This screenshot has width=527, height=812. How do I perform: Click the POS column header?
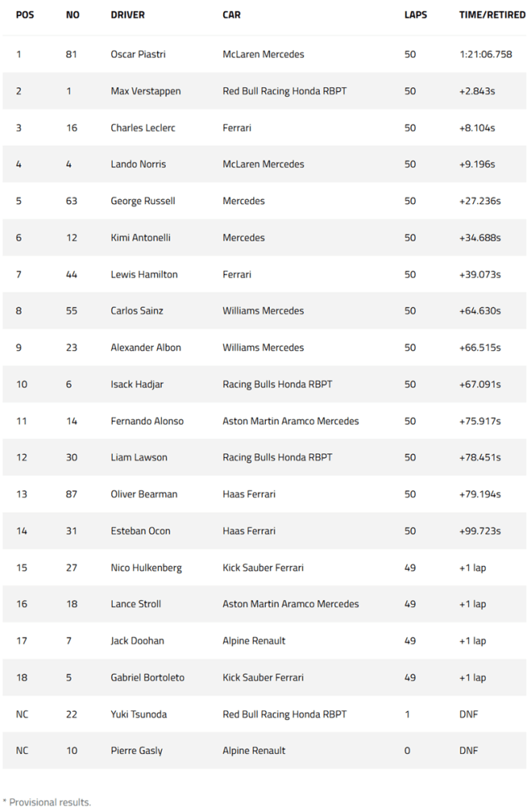(25, 15)
